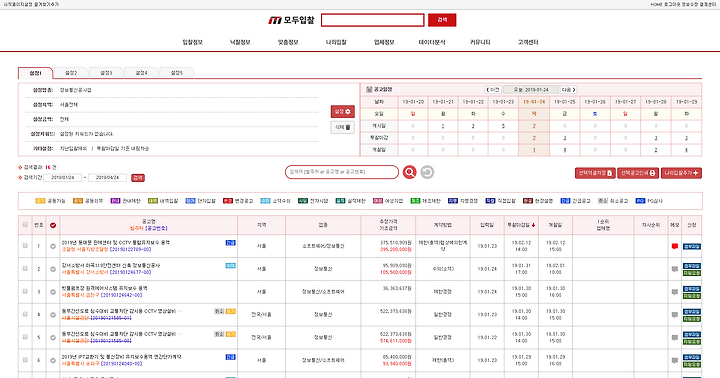Open the memo icon in row 1
The height and width of the screenshot is (378, 720).
tap(675, 246)
